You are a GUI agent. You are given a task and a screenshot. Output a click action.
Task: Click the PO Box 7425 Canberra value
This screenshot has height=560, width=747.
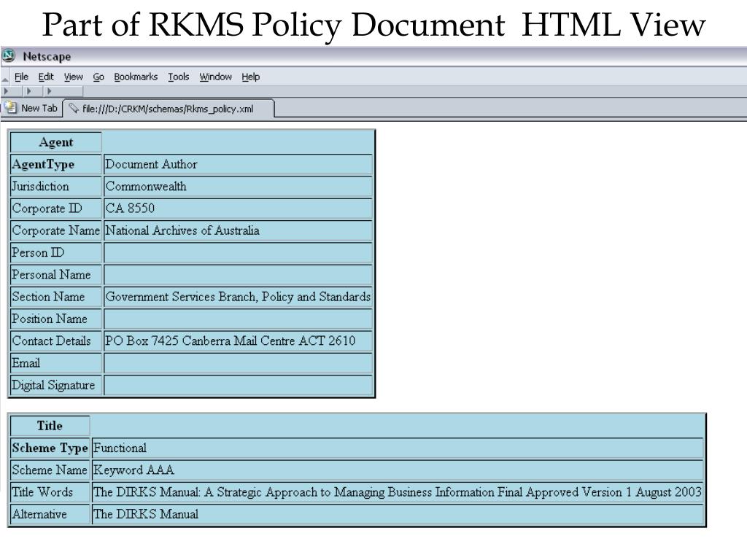[x=230, y=341]
